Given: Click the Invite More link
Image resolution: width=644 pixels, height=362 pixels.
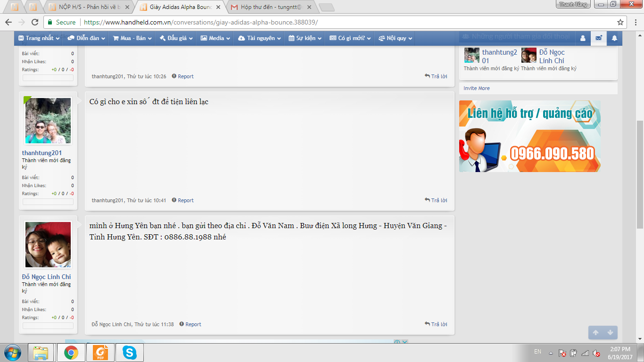Looking at the screenshot, I should pyautogui.click(x=477, y=88).
